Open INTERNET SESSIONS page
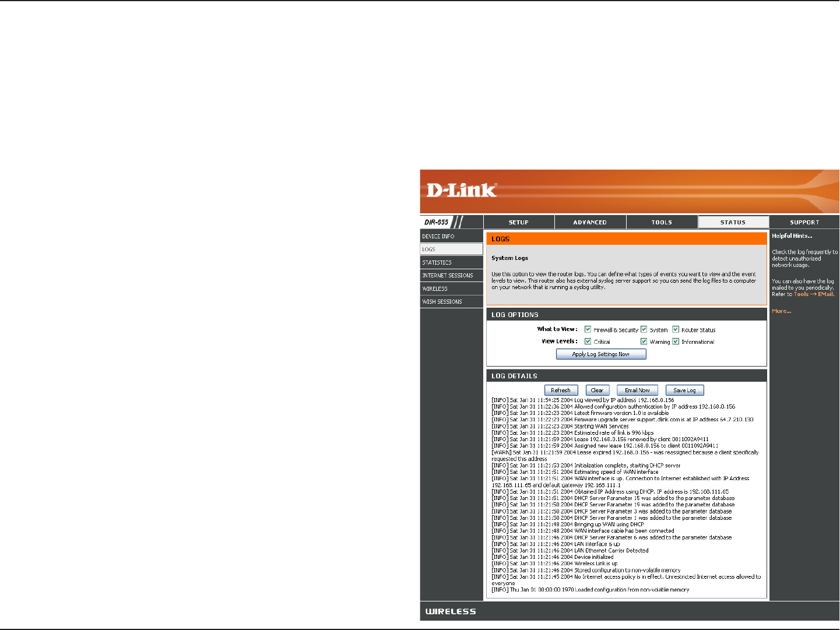Image resolution: width=840 pixels, height=630 pixels. [x=451, y=275]
